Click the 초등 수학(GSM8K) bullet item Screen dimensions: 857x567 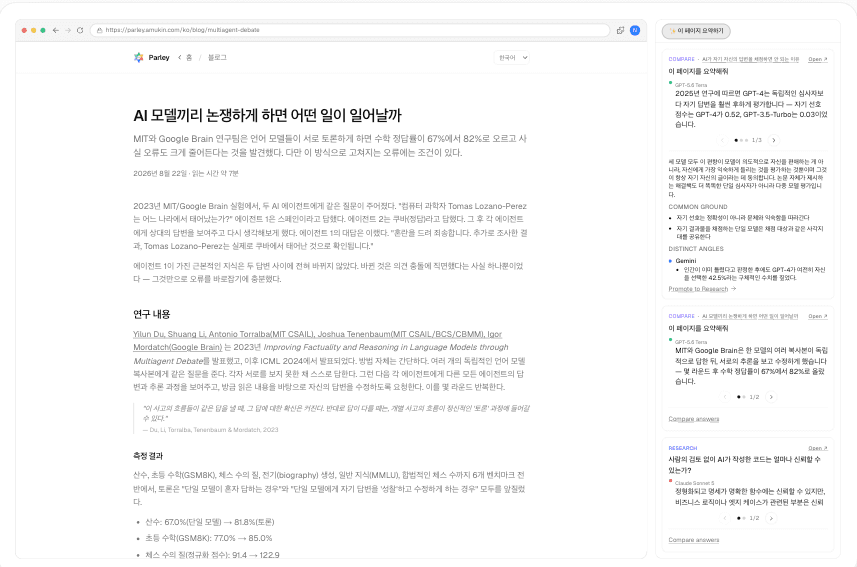[209, 538]
